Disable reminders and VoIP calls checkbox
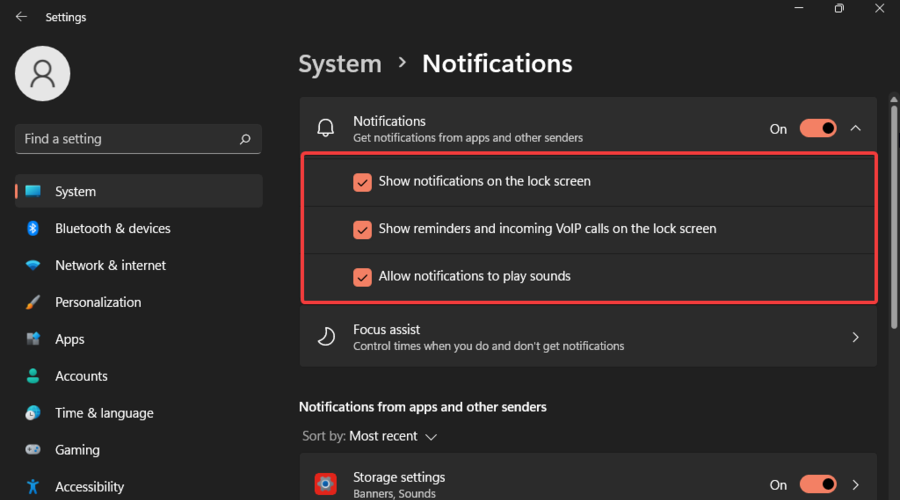This screenshot has width=900, height=500. tap(362, 229)
